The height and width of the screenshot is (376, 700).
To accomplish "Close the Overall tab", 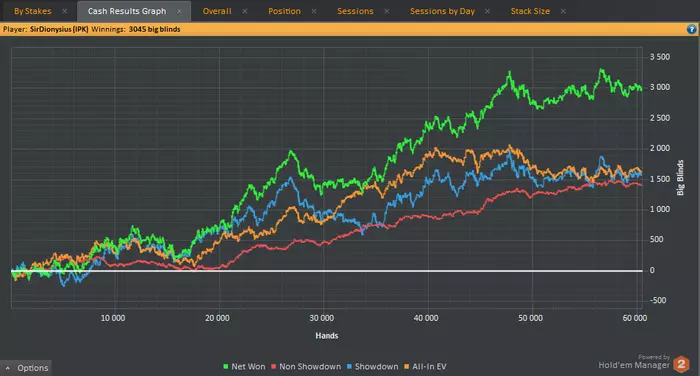I will (245, 11).
